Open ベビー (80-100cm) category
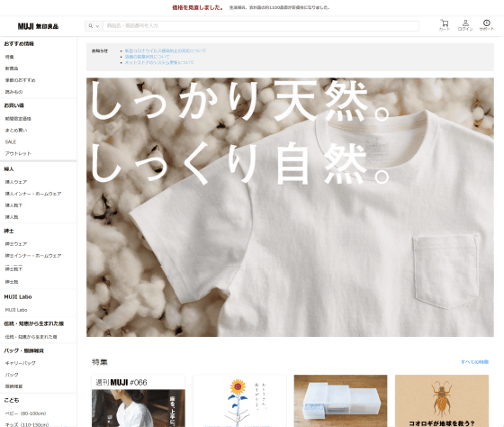504x427 pixels. 25,413
